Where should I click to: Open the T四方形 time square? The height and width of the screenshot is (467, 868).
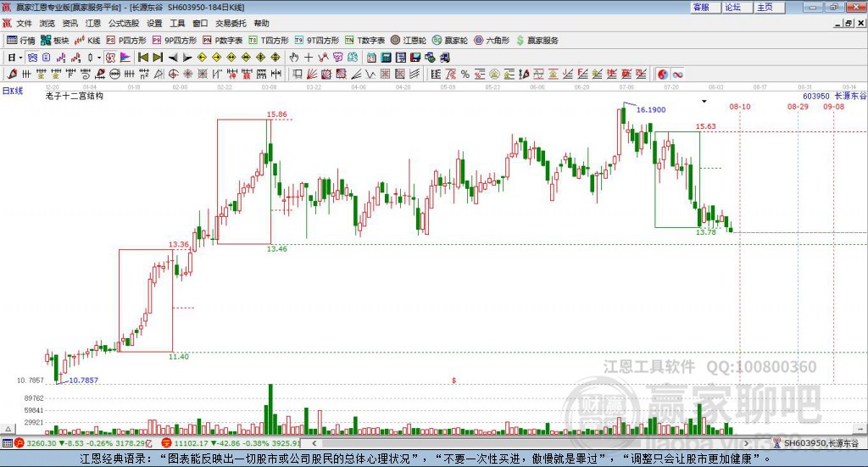[269, 41]
